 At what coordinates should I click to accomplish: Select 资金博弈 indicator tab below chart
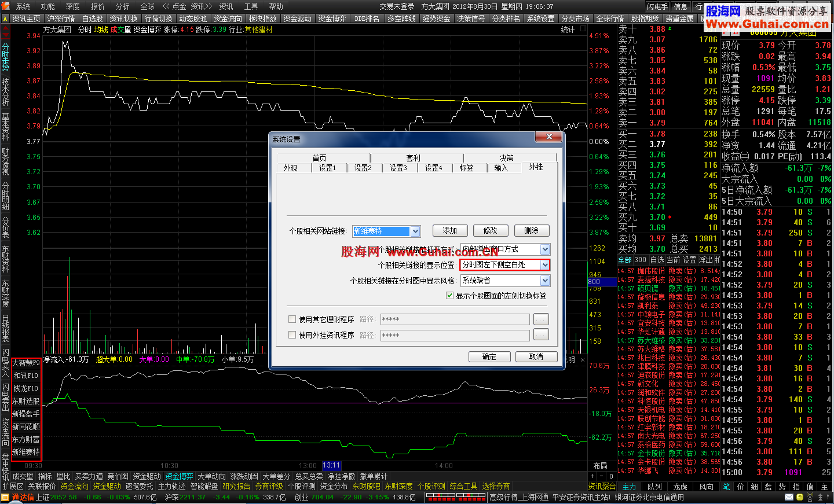tap(180, 476)
